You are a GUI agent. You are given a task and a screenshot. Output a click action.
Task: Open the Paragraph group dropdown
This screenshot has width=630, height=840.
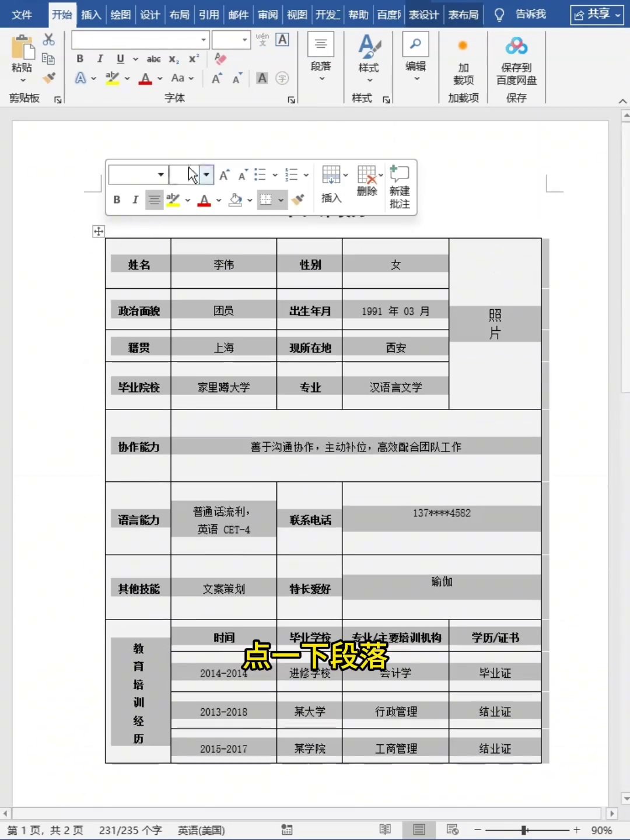click(x=321, y=58)
